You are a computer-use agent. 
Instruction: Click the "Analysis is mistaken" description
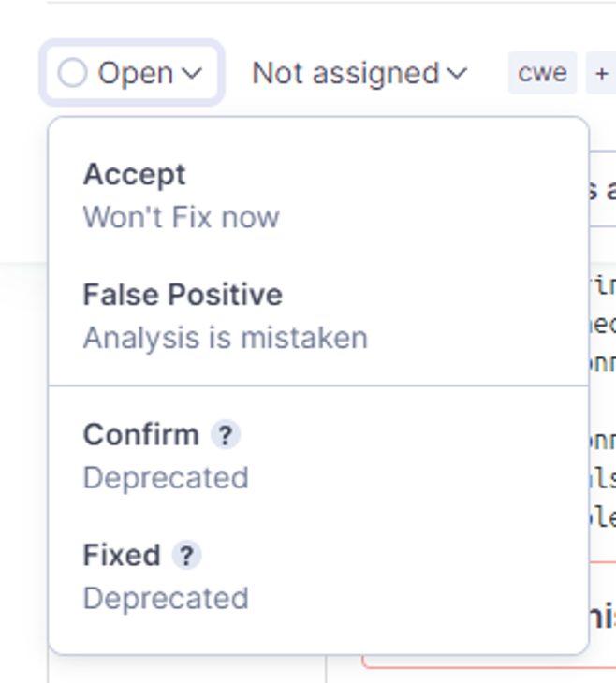pyautogui.click(x=225, y=337)
